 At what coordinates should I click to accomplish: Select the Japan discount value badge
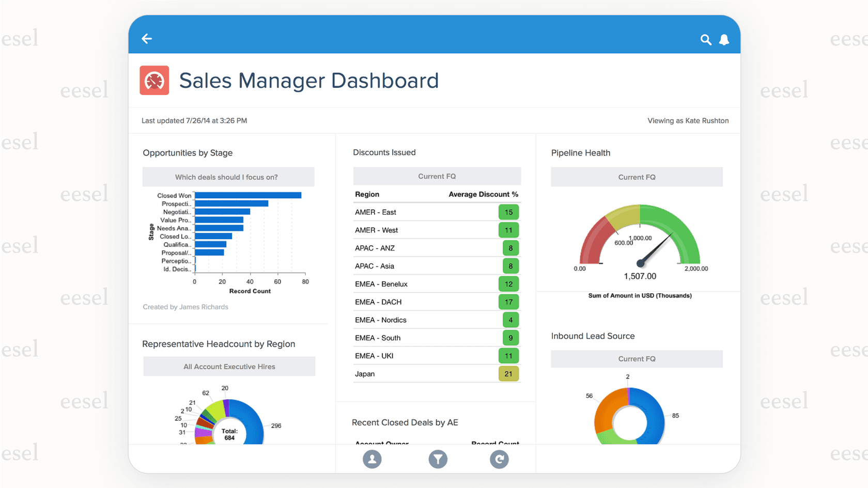point(508,373)
